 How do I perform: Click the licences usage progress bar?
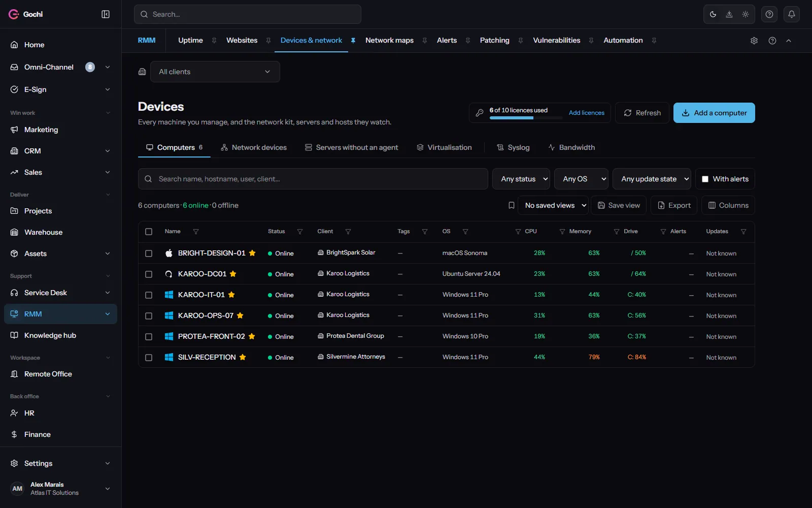click(526, 118)
